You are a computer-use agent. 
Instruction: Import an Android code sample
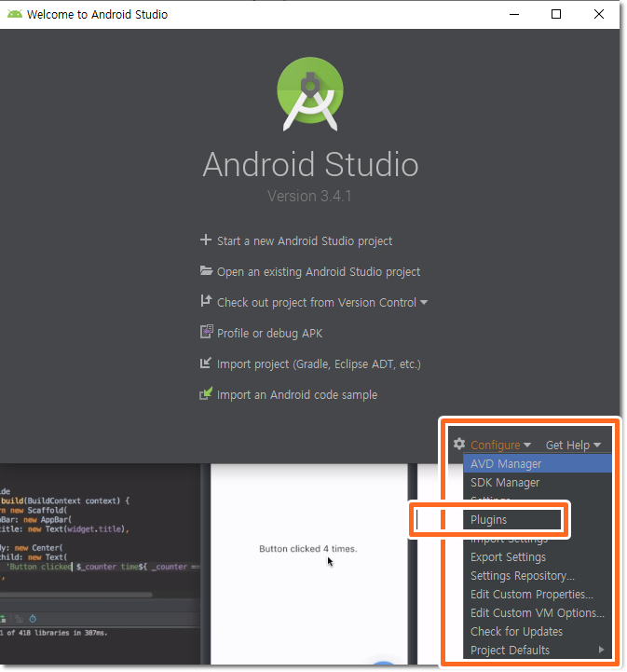coord(297,394)
